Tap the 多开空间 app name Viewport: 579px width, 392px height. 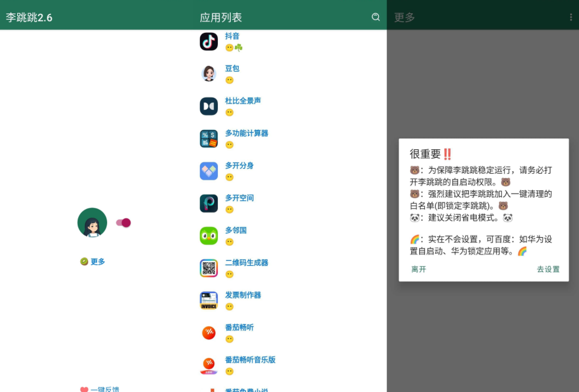(x=239, y=198)
